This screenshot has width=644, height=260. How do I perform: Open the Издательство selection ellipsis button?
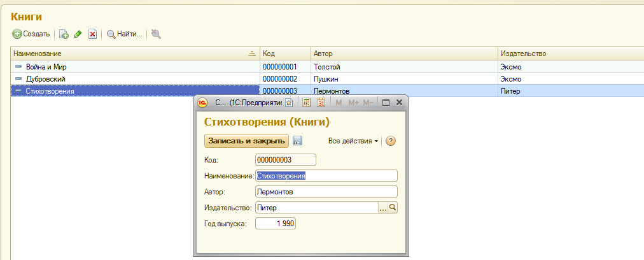pyautogui.click(x=383, y=208)
